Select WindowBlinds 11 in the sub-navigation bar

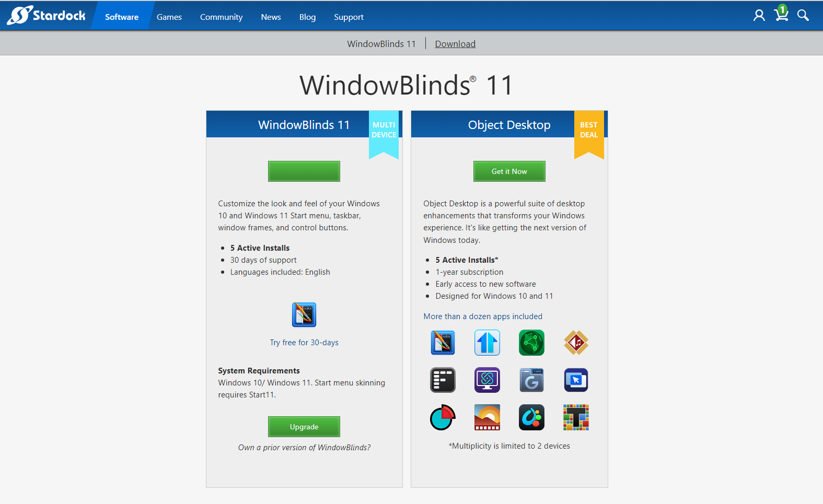coord(381,44)
